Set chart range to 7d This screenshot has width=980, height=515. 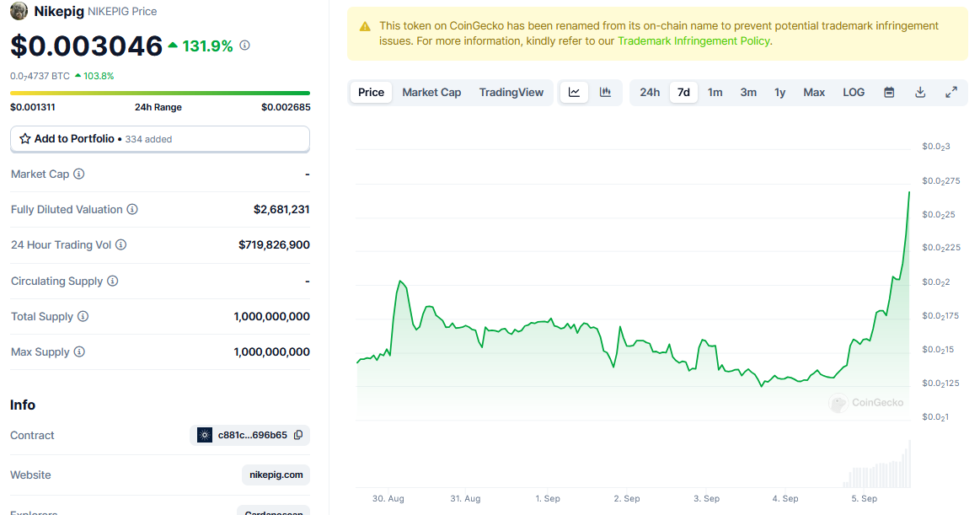pyautogui.click(x=683, y=93)
